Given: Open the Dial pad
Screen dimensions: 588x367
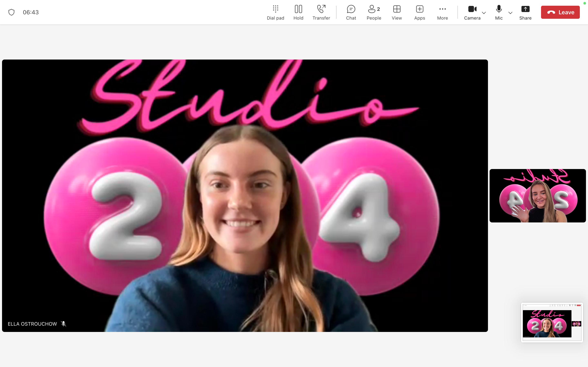Looking at the screenshot, I should point(275,12).
